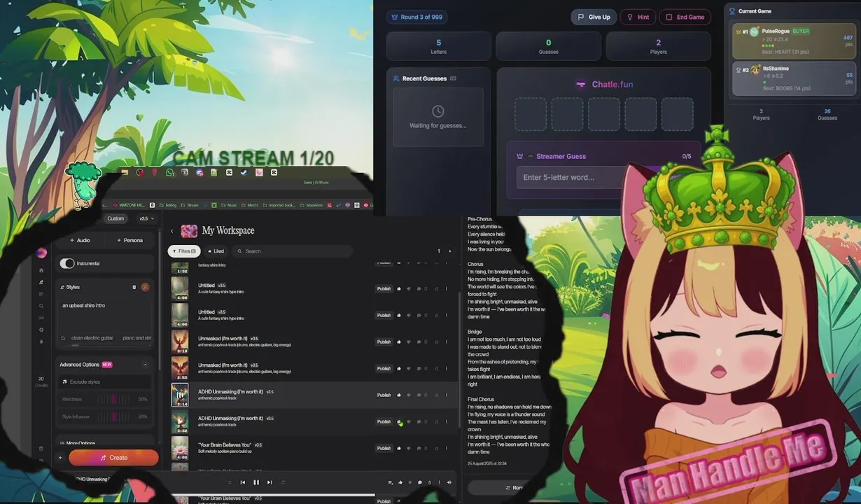The height and width of the screenshot is (504, 861).
Task: Publish the first Untitled track
Action: pos(384,288)
